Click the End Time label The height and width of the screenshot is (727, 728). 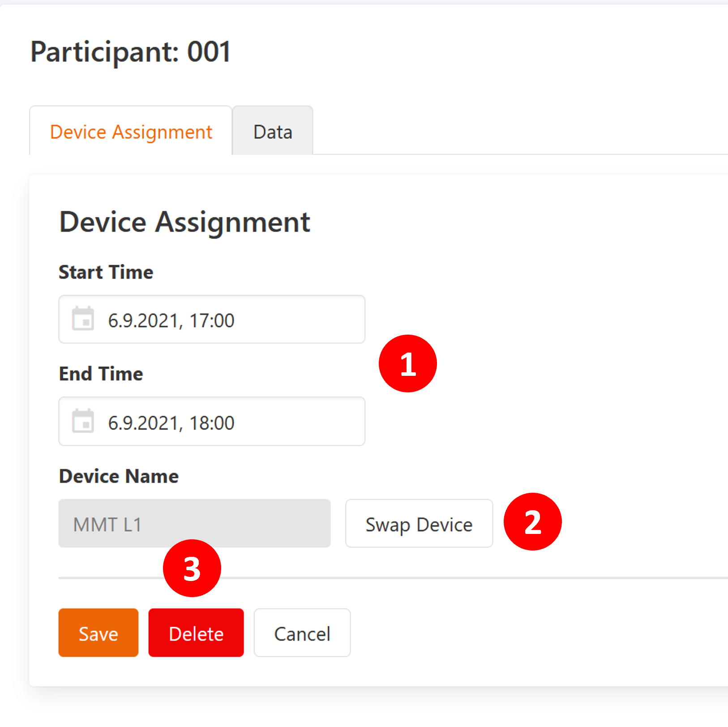point(101,374)
